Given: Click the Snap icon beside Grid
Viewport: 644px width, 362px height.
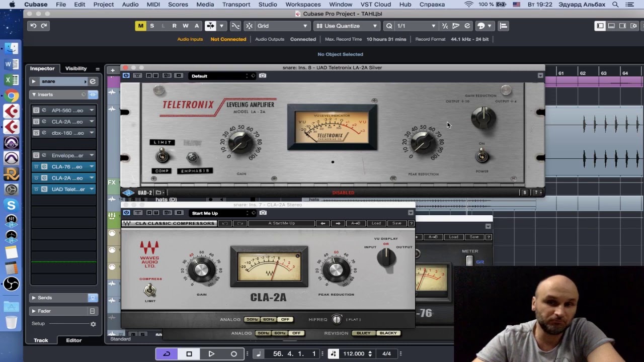Looking at the screenshot, I should point(250,26).
